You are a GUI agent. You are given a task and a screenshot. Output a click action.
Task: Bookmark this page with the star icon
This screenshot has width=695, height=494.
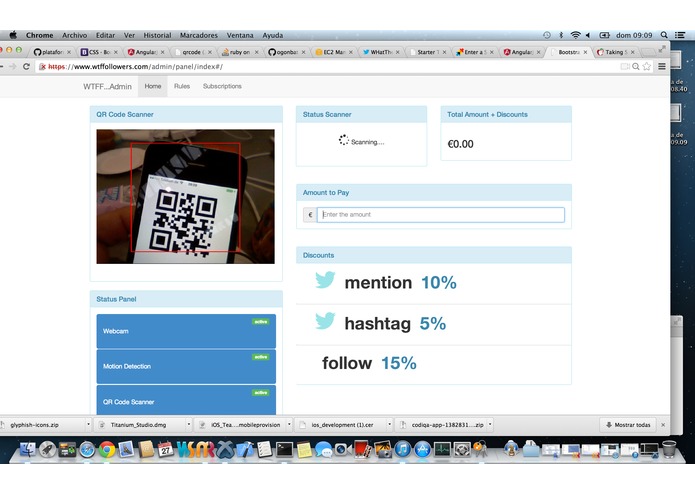(647, 66)
